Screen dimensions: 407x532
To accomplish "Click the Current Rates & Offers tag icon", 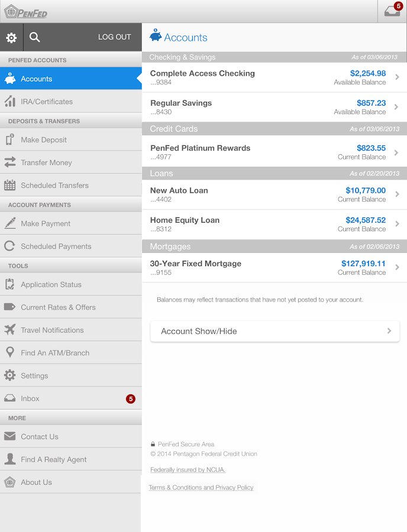I will point(9,307).
